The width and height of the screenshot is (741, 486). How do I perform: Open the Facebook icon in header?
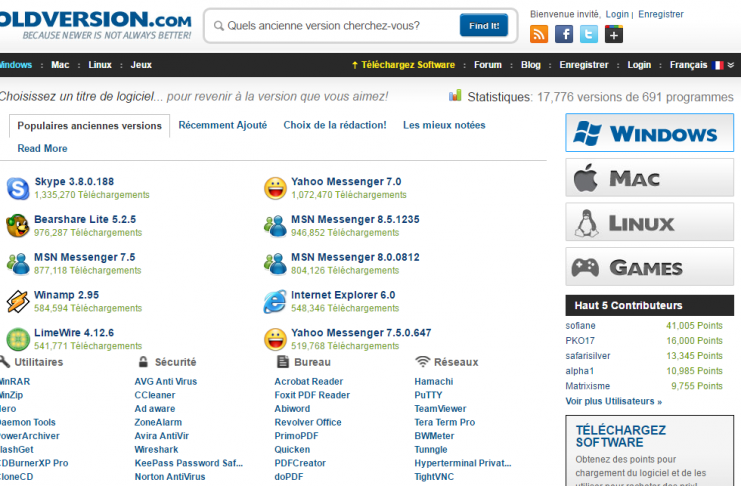pyautogui.click(x=564, y=35)
